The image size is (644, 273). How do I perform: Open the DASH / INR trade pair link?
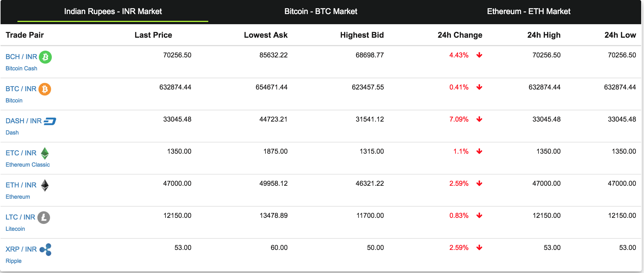[x=24, y=121]
